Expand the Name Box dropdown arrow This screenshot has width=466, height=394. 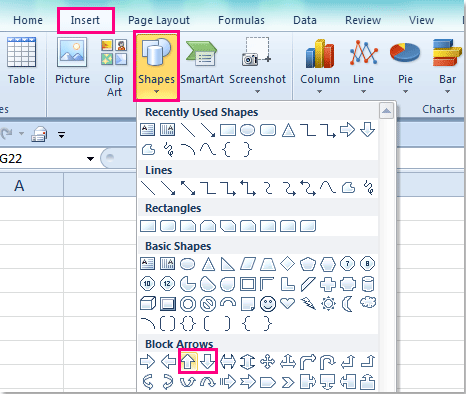[90, 159]
